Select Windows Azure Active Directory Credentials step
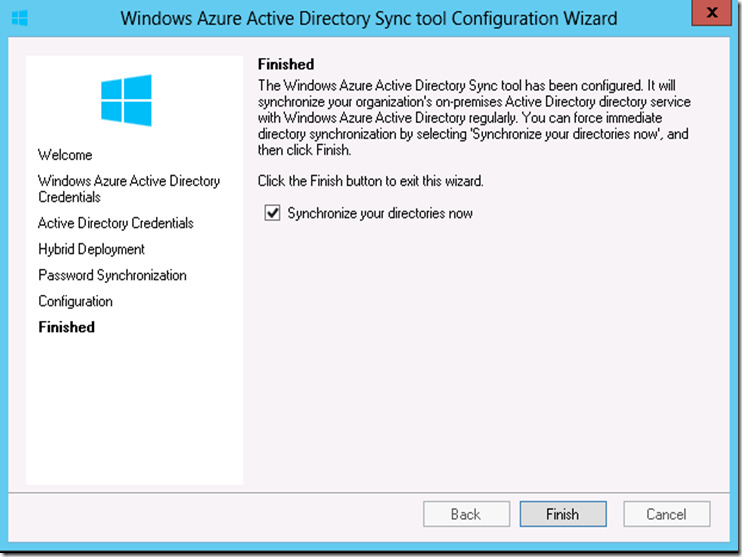742x557 pixels. [129, 188]
